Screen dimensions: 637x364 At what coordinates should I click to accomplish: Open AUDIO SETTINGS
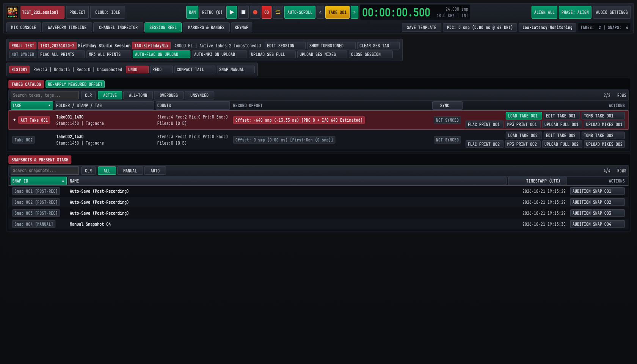click(x=612, y=12)
